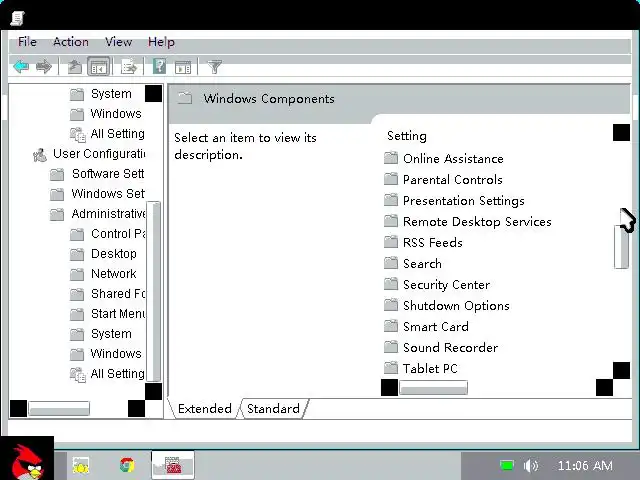640x480 pixels.
Task: Select Tablet PC folder icon
Action: [391, 368]
